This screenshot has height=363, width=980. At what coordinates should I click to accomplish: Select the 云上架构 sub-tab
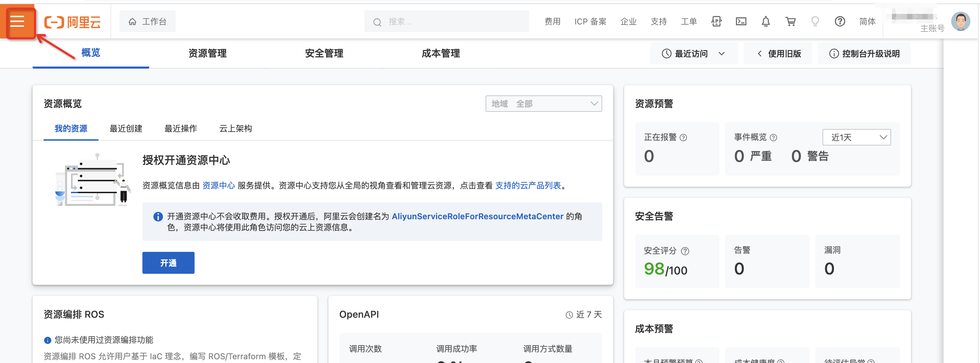(235, 129)
